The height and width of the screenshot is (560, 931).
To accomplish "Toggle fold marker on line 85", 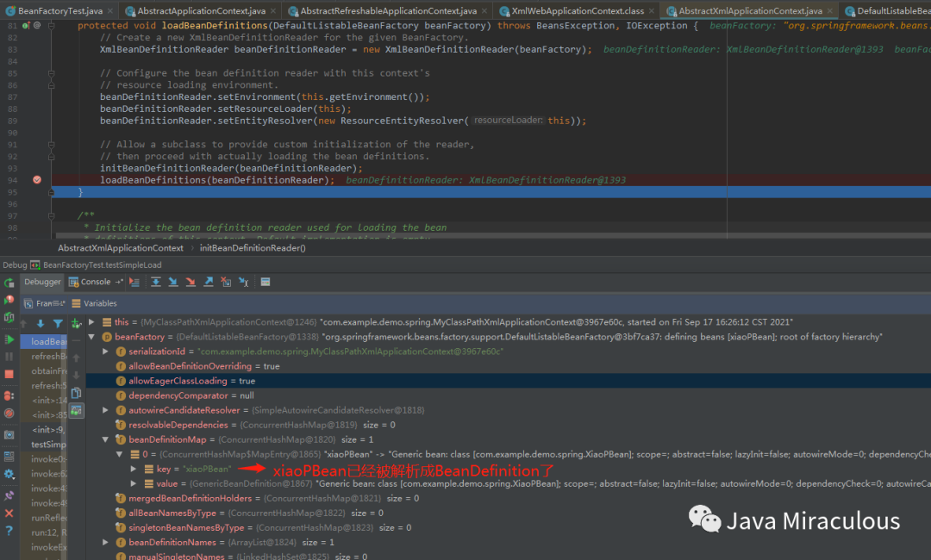I will (x=52, y=73).
